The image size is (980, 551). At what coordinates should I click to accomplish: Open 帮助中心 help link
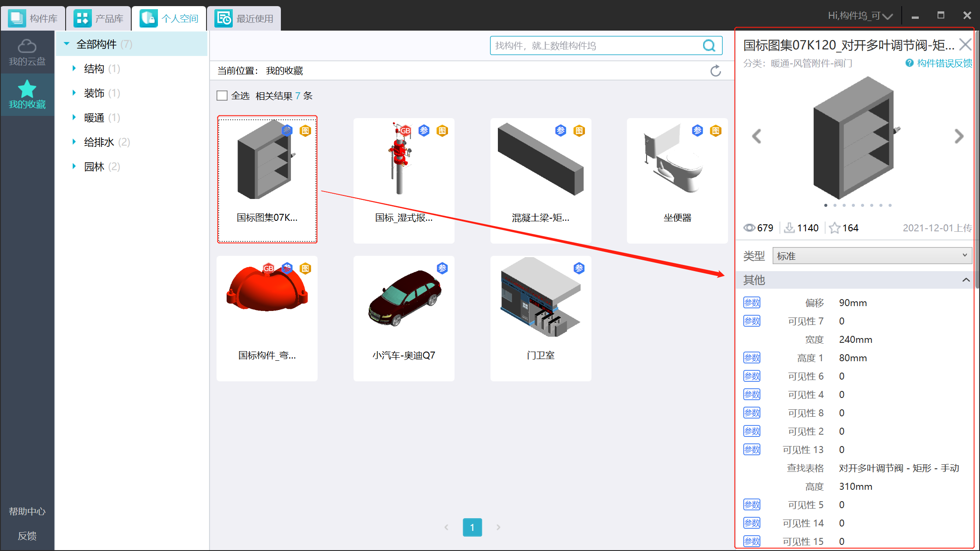coord(27,511)
